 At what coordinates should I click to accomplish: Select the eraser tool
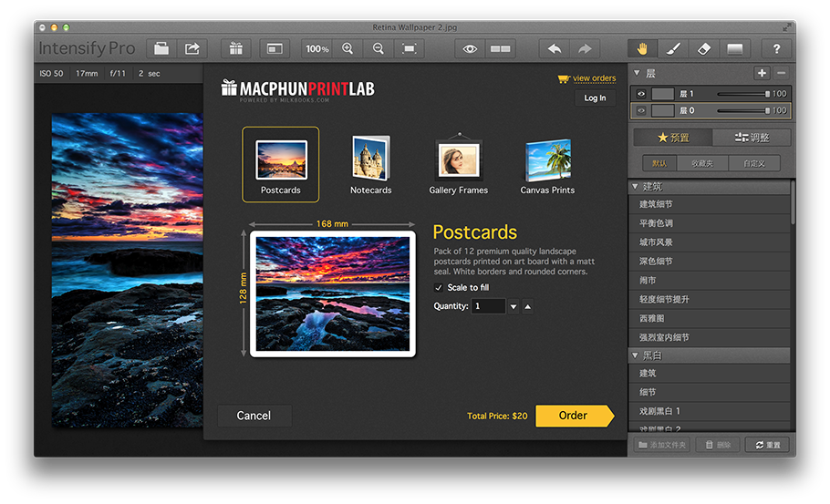click(x=703, y=48)
